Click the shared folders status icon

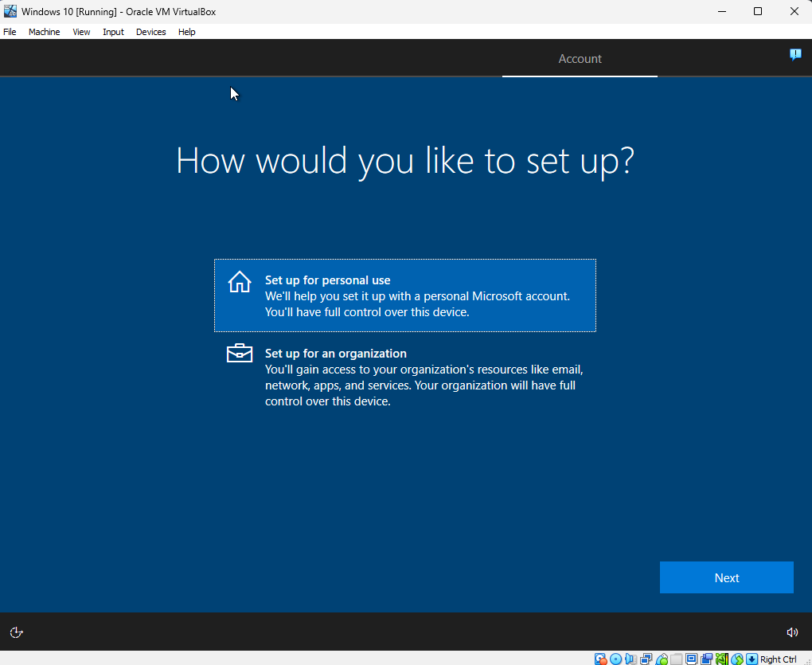[x=677, y=659]
